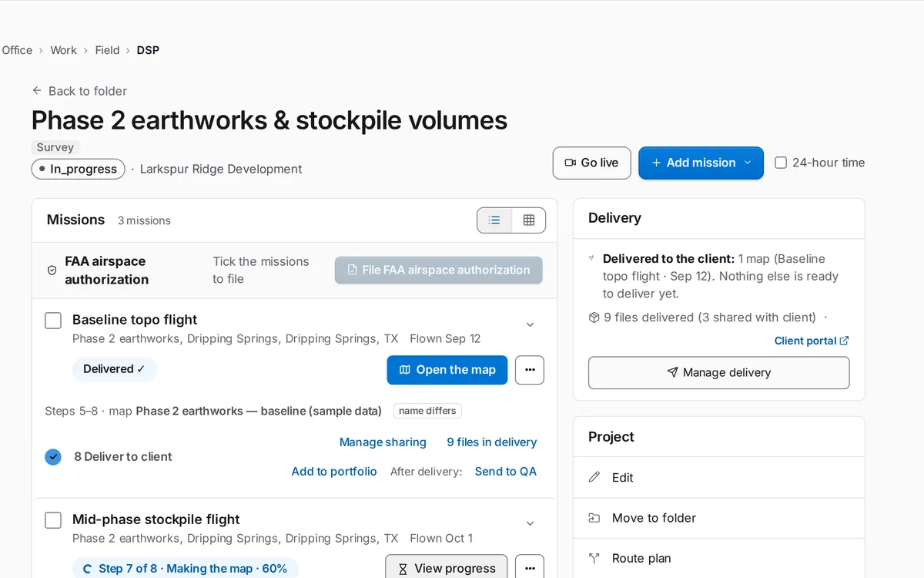Click the blue check circle beside Deliver to client
This screenshot has width=924, height=578.
[x=53, y=457]
